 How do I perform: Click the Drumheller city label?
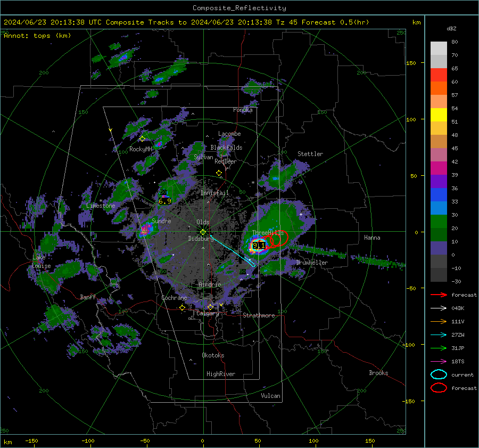coord(312,263)
